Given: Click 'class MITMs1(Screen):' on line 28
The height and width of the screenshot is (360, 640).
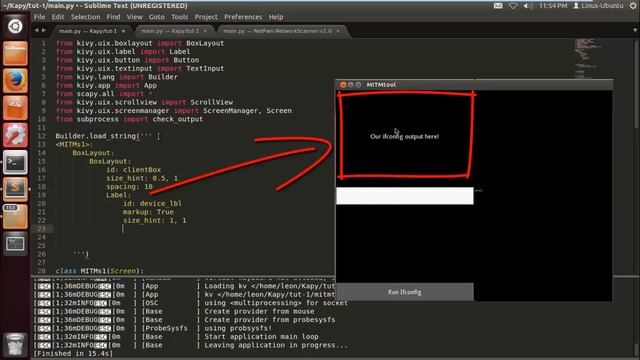Looking at the screenshot, I should coord(100,271).
